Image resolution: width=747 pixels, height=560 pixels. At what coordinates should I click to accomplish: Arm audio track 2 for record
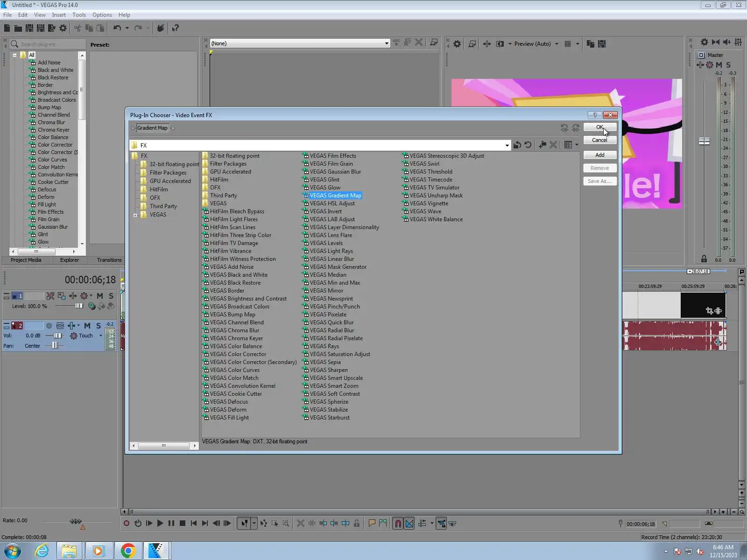(49, 326)
